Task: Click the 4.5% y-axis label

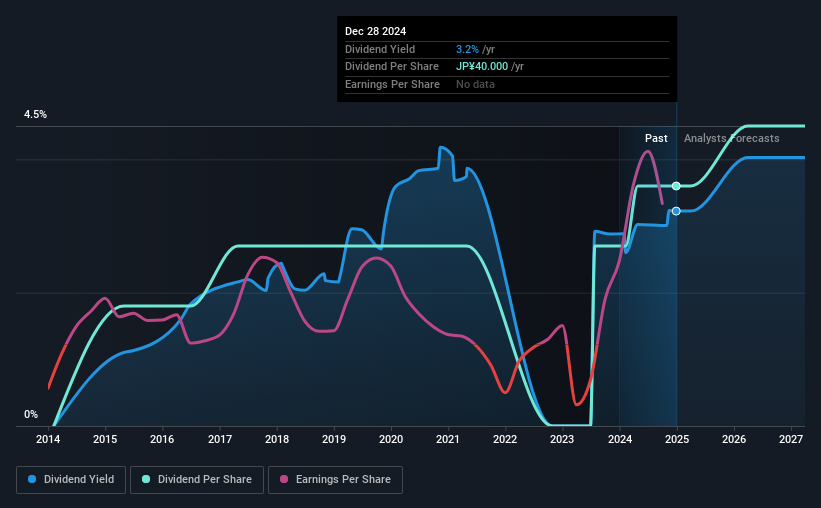Action: [35, 114]
